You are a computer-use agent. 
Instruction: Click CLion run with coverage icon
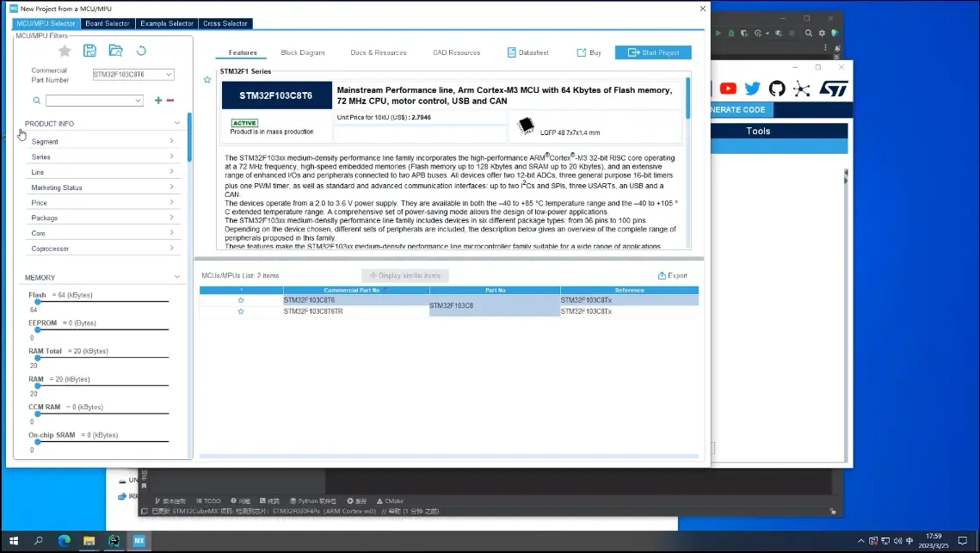(x=744, y=34)
